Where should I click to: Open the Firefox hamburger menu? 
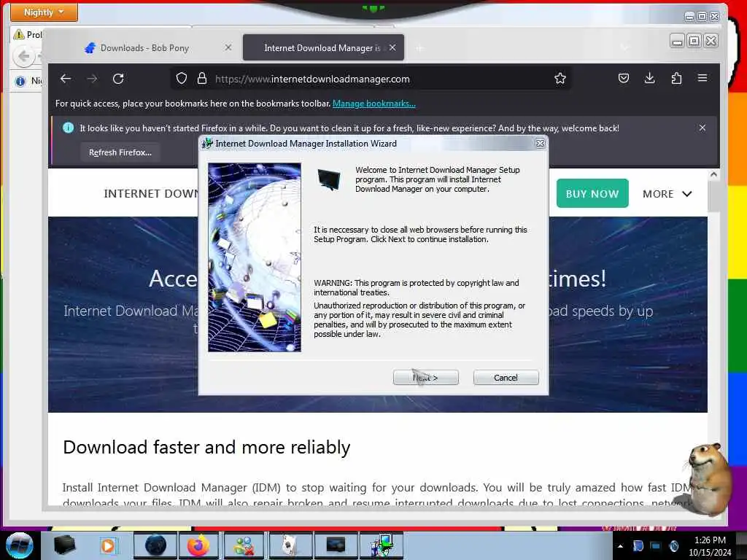coord(703,77)
